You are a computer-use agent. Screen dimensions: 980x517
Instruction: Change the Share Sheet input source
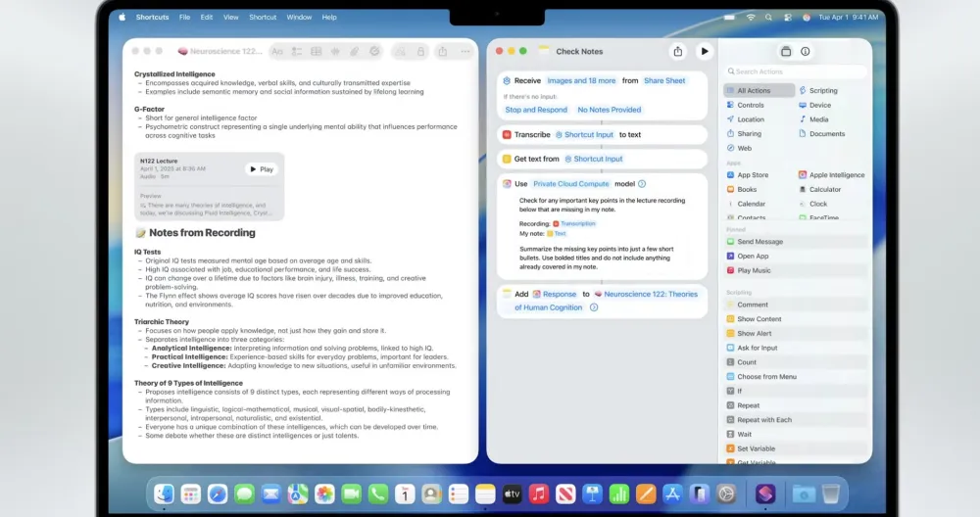(x=664, y=80)
